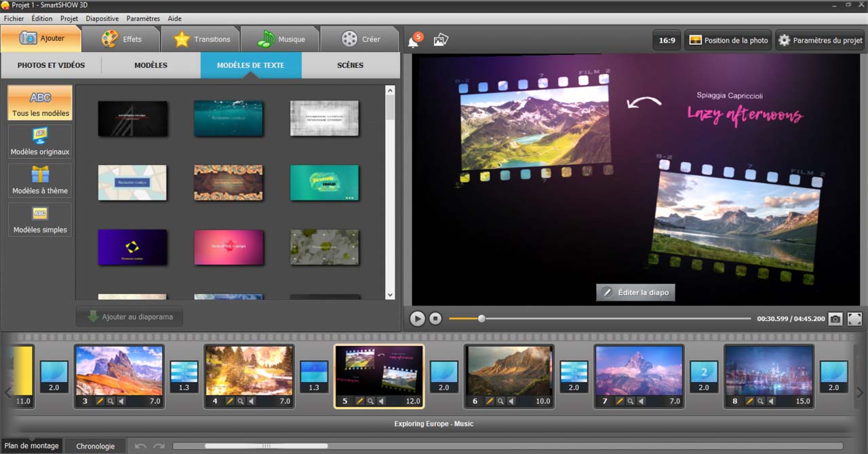The height and width of the screenshot is (454, 868).
Task: Switch to Plan de montage view
Action: click(31, 446)
